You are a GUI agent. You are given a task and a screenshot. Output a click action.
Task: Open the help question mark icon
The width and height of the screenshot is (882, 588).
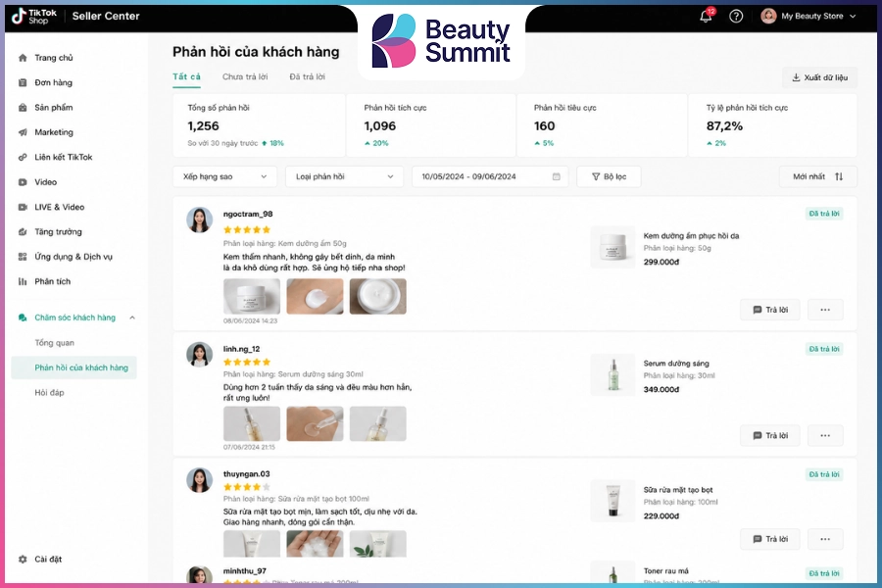click(736, 17)
